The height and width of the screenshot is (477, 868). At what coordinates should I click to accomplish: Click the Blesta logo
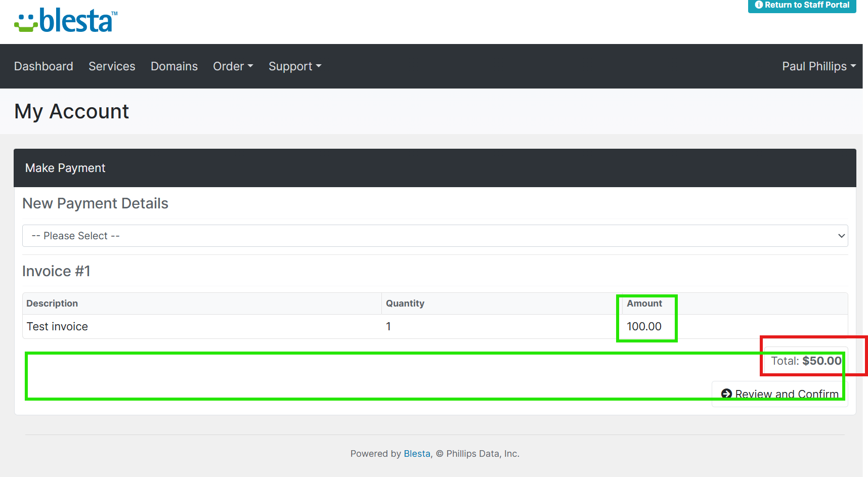pyautogui.click(x=66, y=21)
